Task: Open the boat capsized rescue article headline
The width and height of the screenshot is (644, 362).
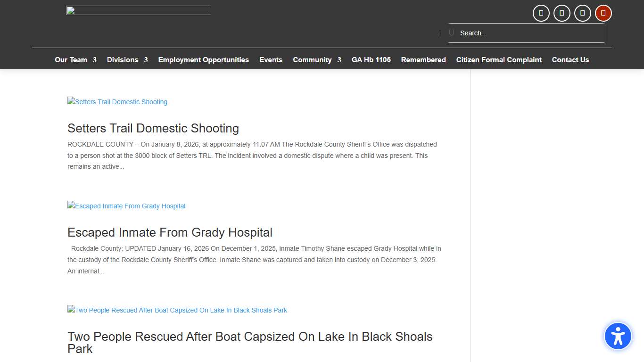Action: tap(250, 342)
